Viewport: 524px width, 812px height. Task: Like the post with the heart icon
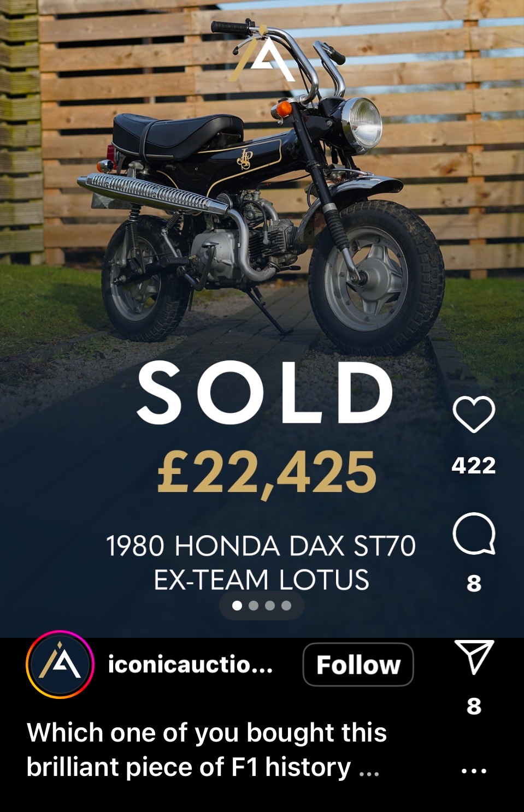coord(474,415)
